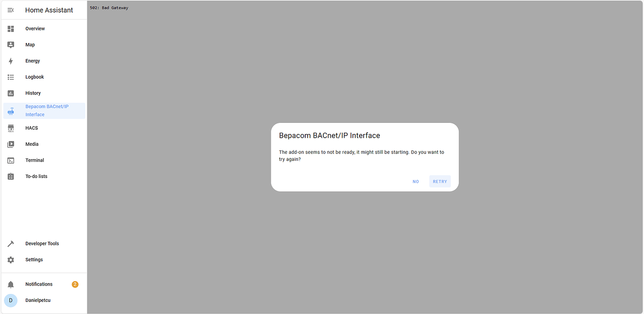Open the Terminal panel label

[35, 160]
